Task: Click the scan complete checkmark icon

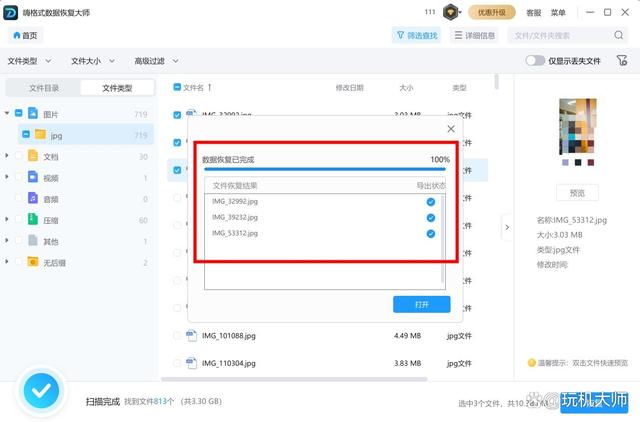Action: 41,391
